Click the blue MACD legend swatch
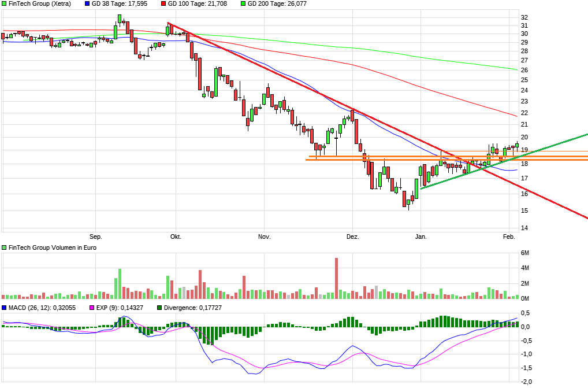588x388 pixels. coord(4,308)
